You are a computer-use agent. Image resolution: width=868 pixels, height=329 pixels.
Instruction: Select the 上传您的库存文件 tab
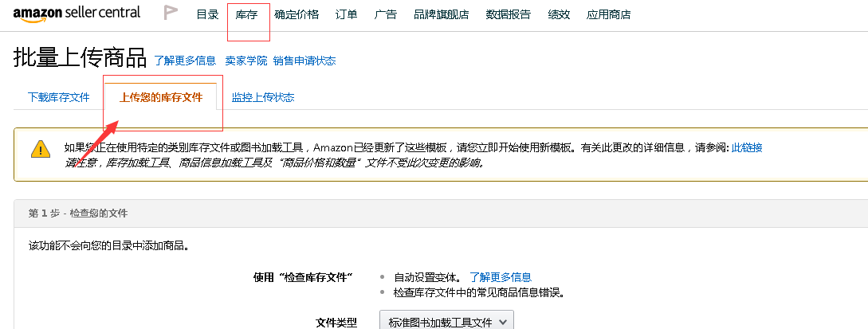[161, 97]
